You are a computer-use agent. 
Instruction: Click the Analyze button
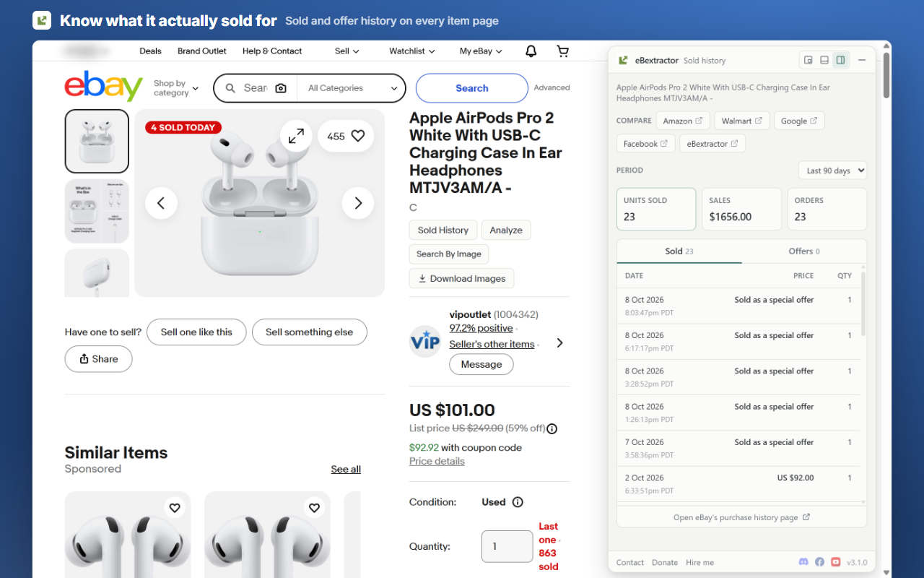coord(506,230)
